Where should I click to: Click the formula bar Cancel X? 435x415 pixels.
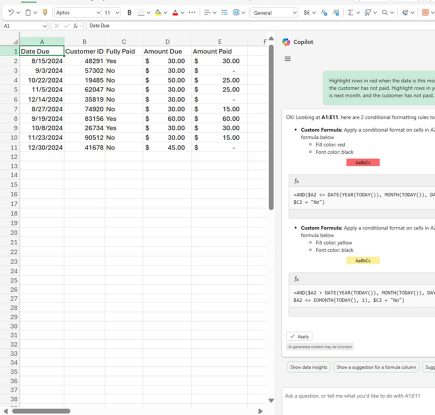pyautogui.click(x=57, y=26)
